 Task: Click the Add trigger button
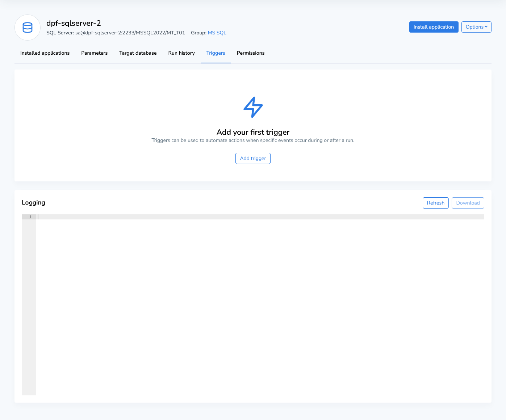[x=253, y=158]
